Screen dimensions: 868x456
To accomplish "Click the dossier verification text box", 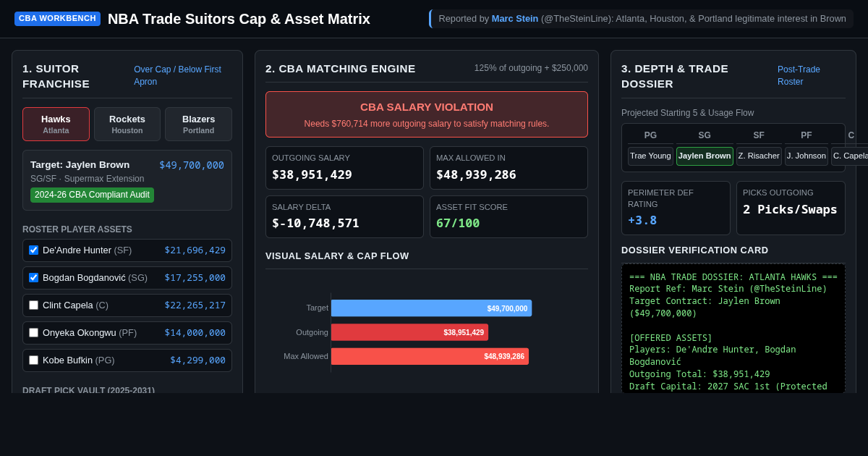I will [x=733, y=329].
